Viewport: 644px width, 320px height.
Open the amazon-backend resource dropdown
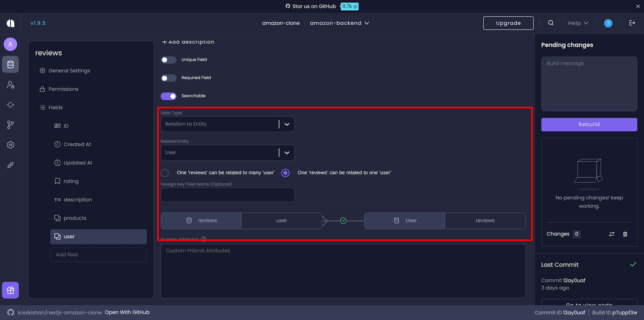point(339,23)
